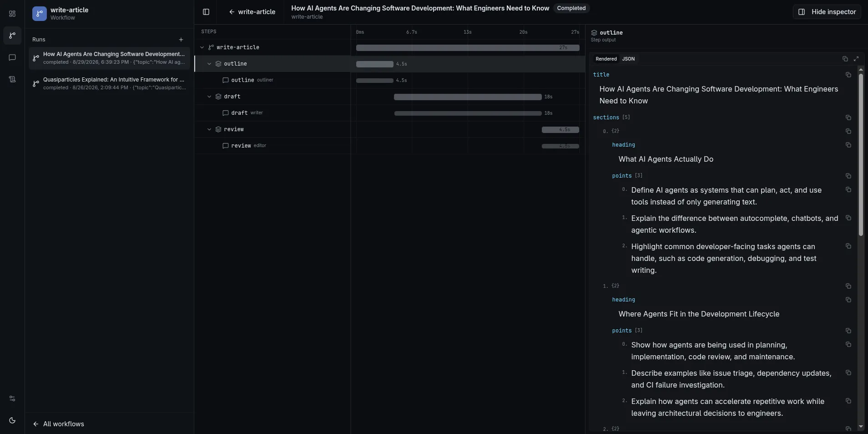Image resolution: width=868 pixels, height=434 pixels.
Task: Click the scrollbar down arrow in inspector
Action: click(861, 427)
